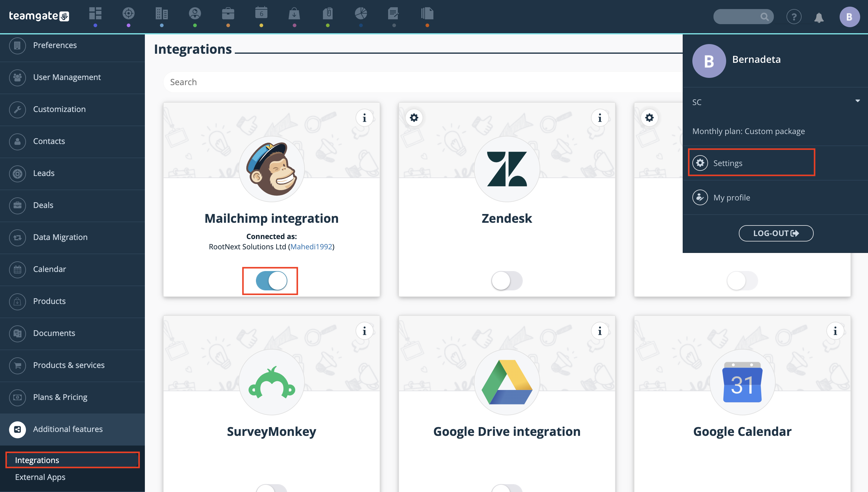868x492 pixels.
Task: Click the Customization wrench icon
Action: [x=17, y=110]
